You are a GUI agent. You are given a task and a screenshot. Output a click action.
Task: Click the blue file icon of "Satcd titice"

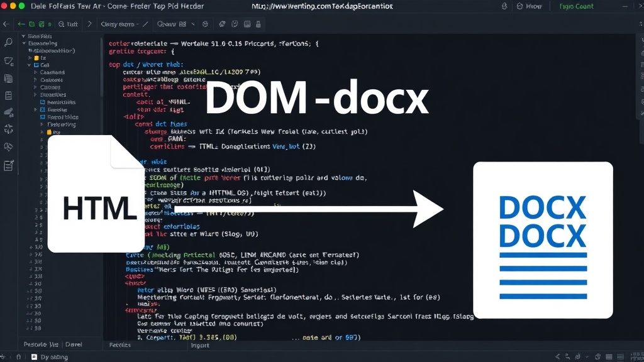(42, 118)
